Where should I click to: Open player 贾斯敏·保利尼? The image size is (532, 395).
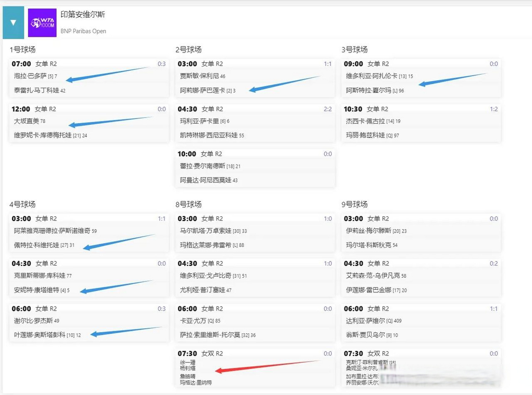point(199,76)
